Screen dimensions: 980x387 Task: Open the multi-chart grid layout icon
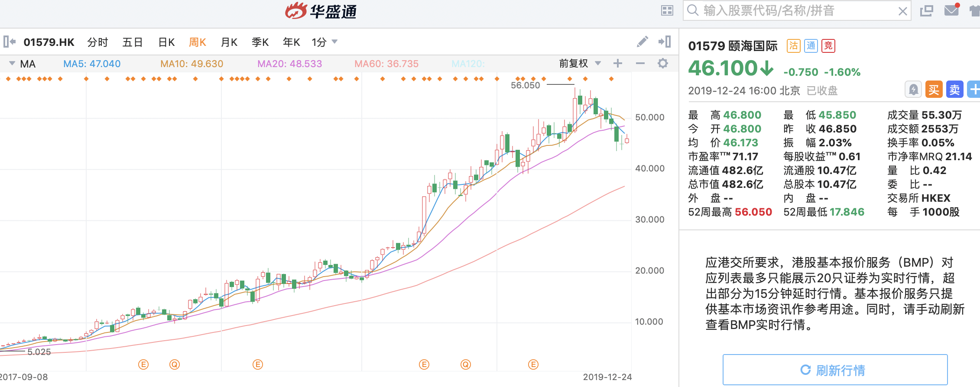pos(667,11)
